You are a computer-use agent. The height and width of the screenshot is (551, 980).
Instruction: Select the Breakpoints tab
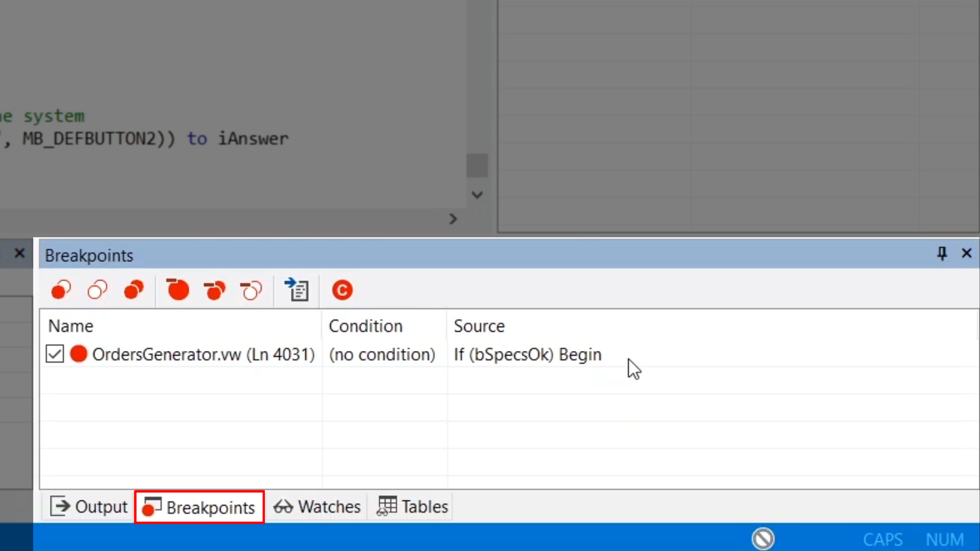point(200,507)
